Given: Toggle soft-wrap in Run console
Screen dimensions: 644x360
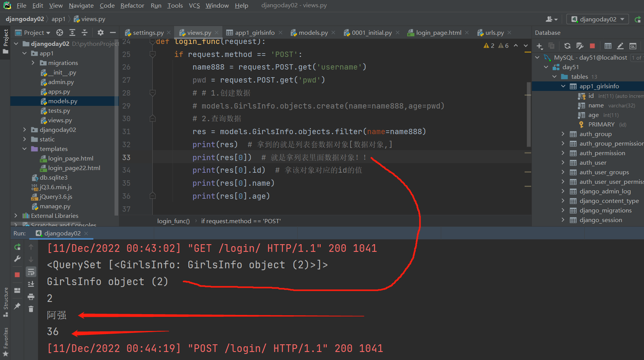Looking at the screenshot, I should tap(31, 272).
